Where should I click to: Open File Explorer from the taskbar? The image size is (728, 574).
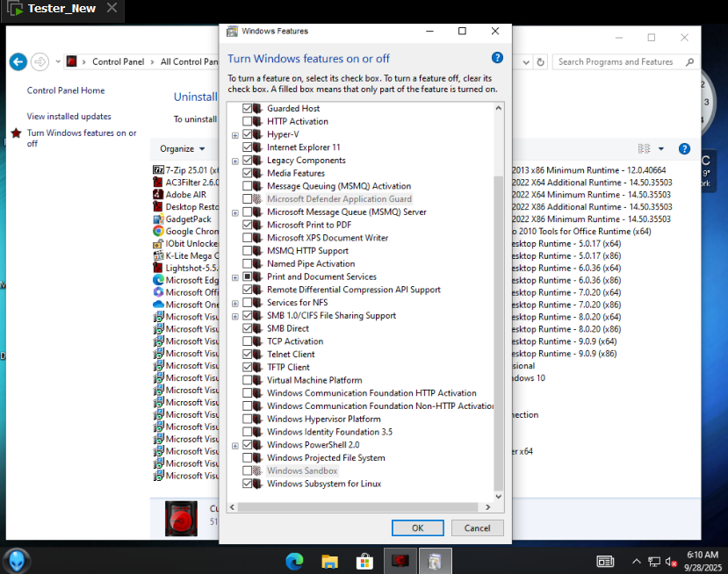[330, 561]
